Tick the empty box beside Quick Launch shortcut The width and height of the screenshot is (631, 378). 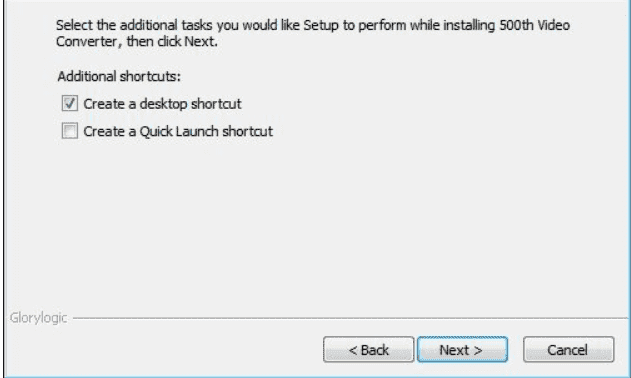pyautogui.click(x=70, y=131)
